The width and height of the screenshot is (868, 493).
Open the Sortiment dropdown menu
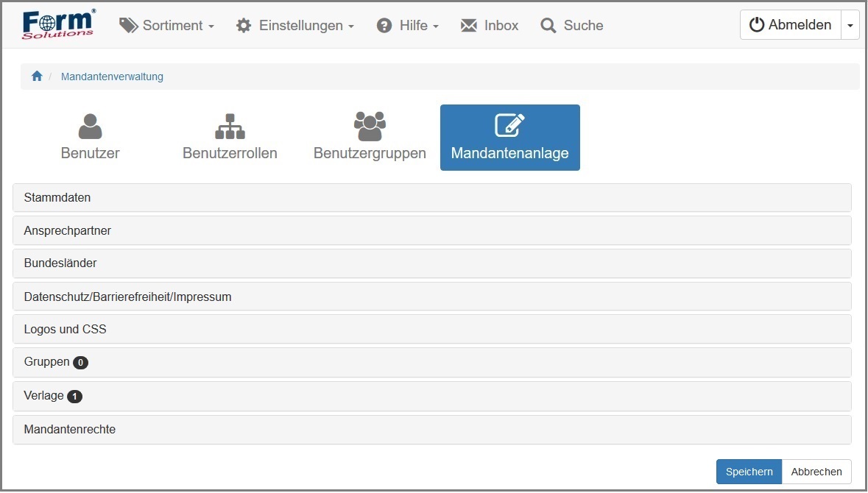(x=166, y=26)
